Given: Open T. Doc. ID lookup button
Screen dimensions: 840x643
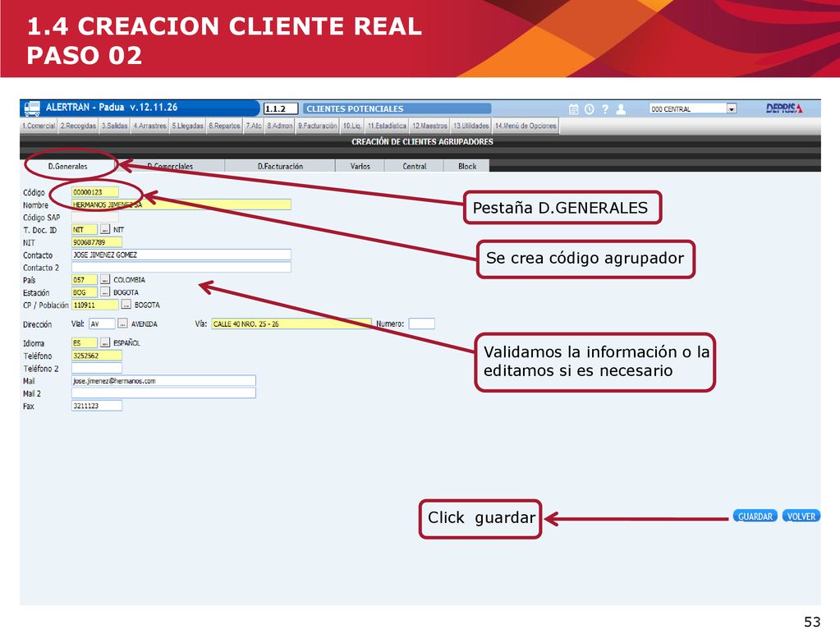Looking at the screenshot, I should (x=105, y=229).
